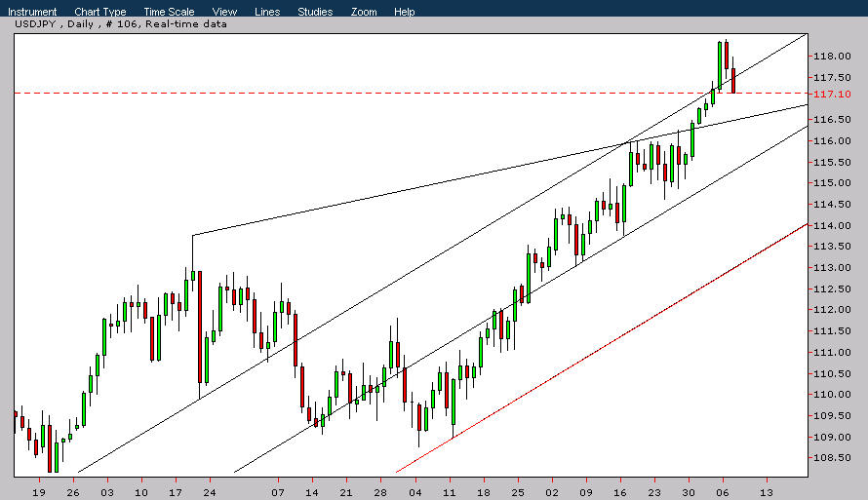This screenshot has height=500, width=868.
Task: Click the date label 16 on time axis
Action: 620,493
